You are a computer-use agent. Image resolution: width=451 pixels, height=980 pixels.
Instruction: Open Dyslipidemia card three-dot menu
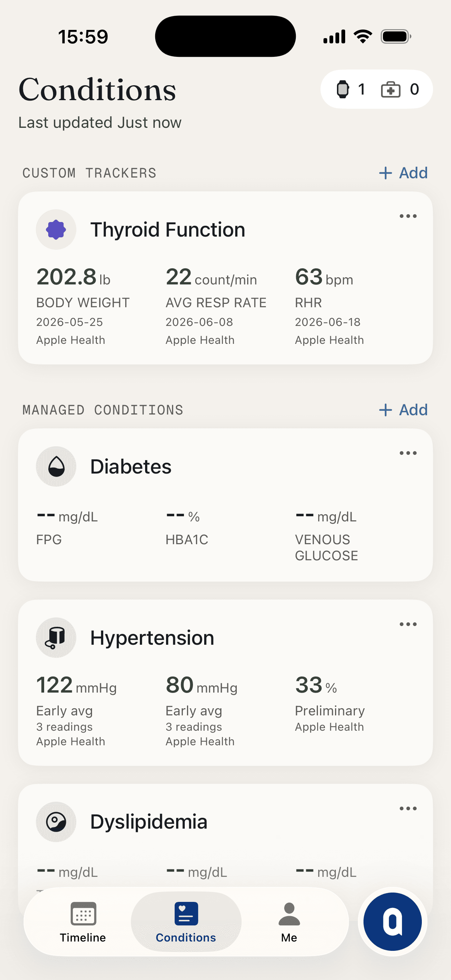click(408, 808)
